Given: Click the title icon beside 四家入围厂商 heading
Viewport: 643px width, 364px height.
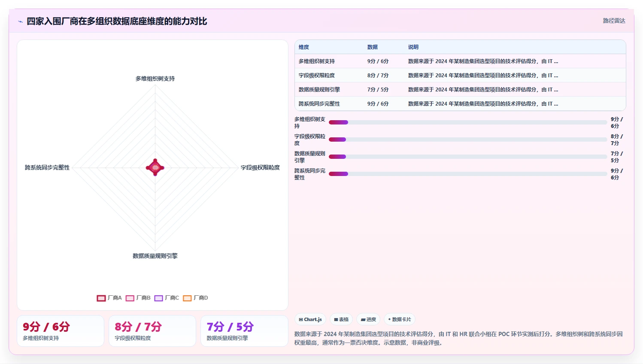Looking at the screenshot, I should [x=20, y=21].
